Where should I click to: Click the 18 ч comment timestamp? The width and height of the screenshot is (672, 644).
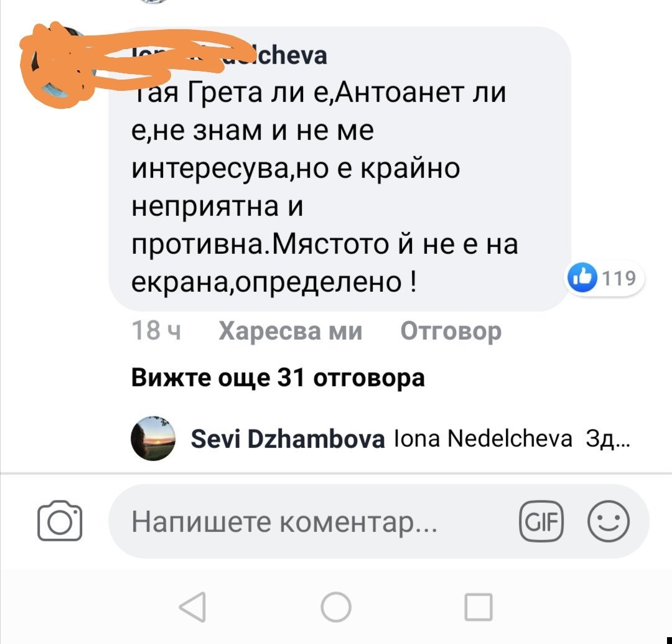tap(156, 331)
